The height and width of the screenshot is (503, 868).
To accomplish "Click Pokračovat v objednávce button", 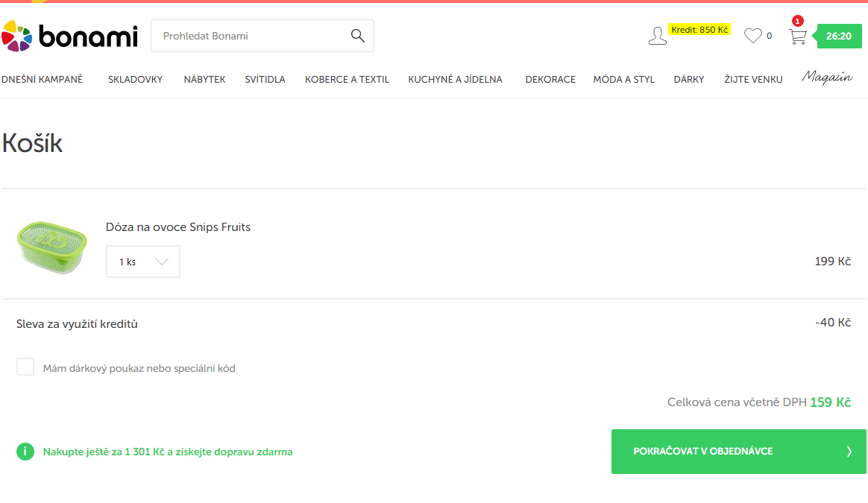I will point(738,452).
